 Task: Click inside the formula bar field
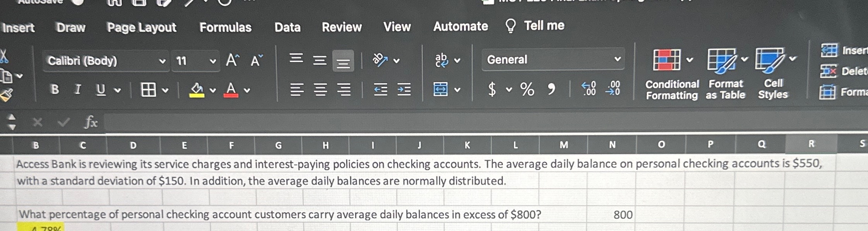pos(486,122)
